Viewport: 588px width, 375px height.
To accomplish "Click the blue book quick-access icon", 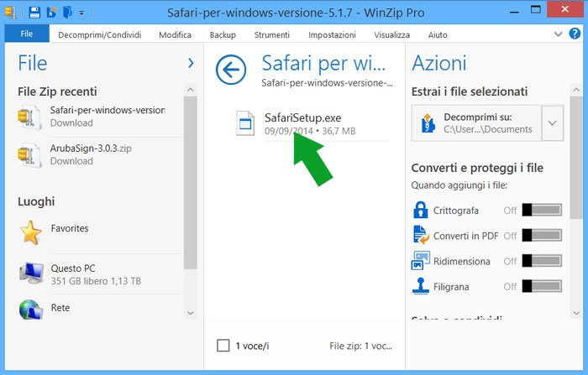I will click(67, 13).
